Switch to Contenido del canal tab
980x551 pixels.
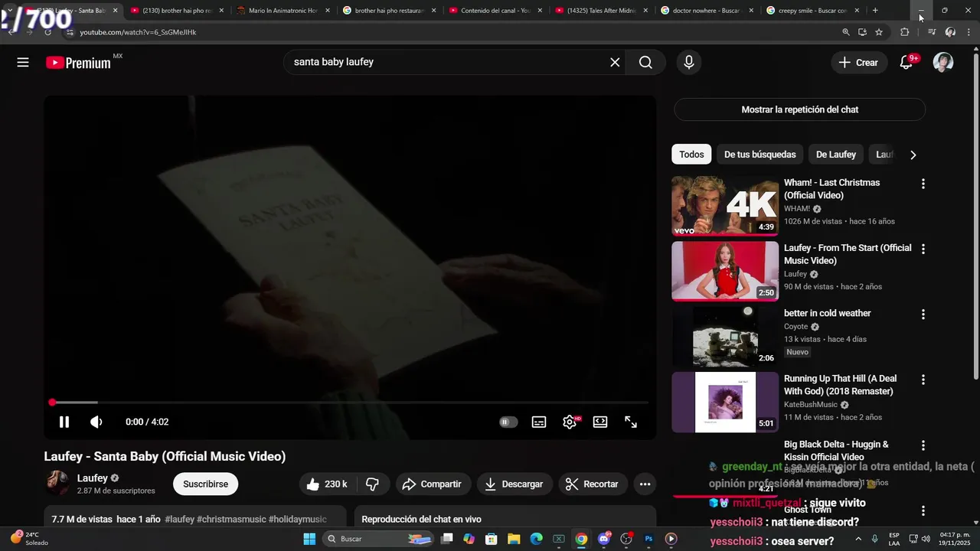click(x=495, y=11)
